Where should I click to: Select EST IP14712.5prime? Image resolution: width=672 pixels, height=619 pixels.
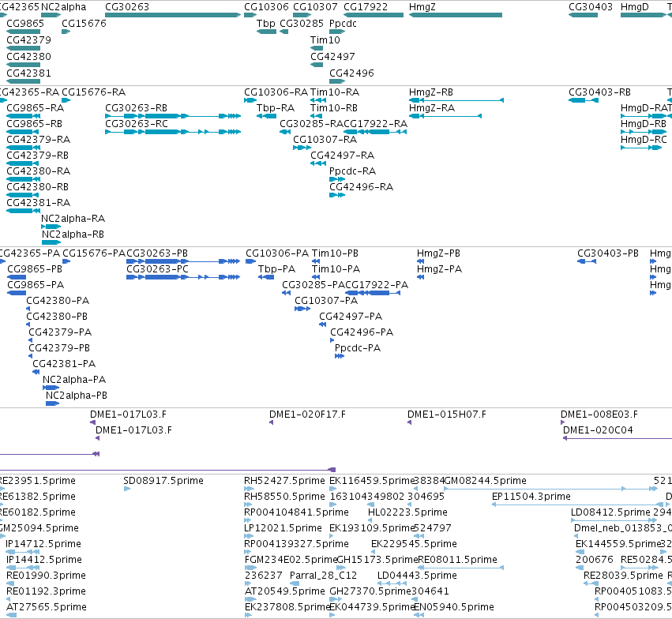click(x=43, y=544)
